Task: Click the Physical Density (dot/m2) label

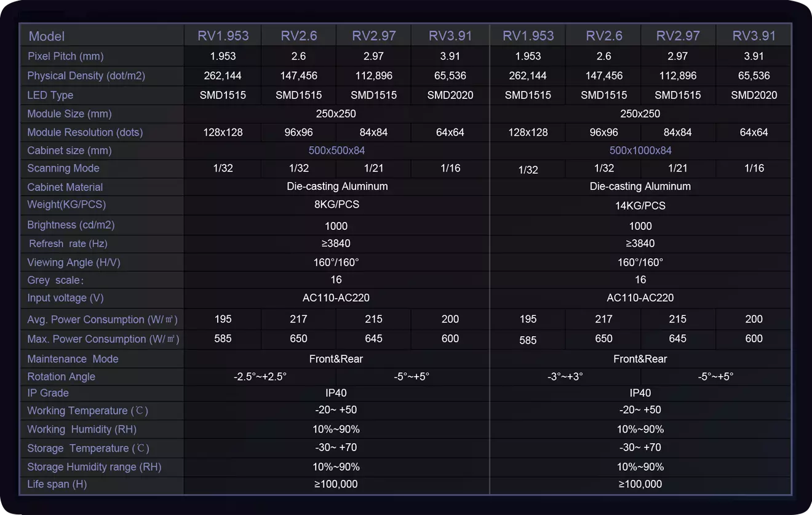Action: (86, 76)
